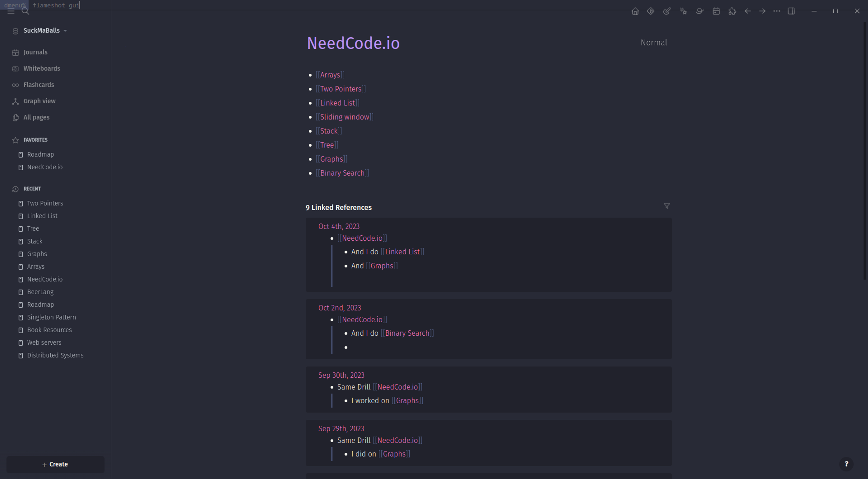Screen dimensions: 868x479
Task: Click the shooting star toolbar icon
Action: tap(683, 12)
